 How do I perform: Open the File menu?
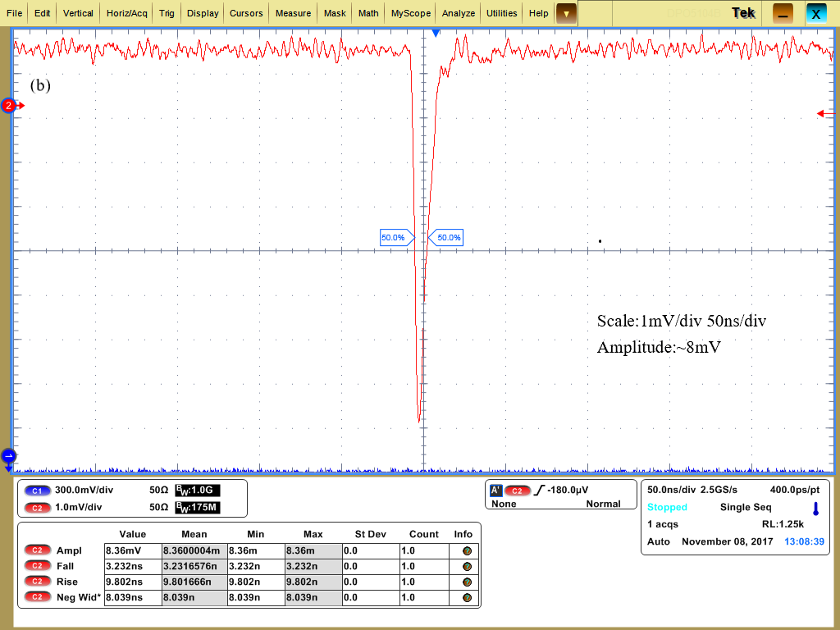point(15,13)
